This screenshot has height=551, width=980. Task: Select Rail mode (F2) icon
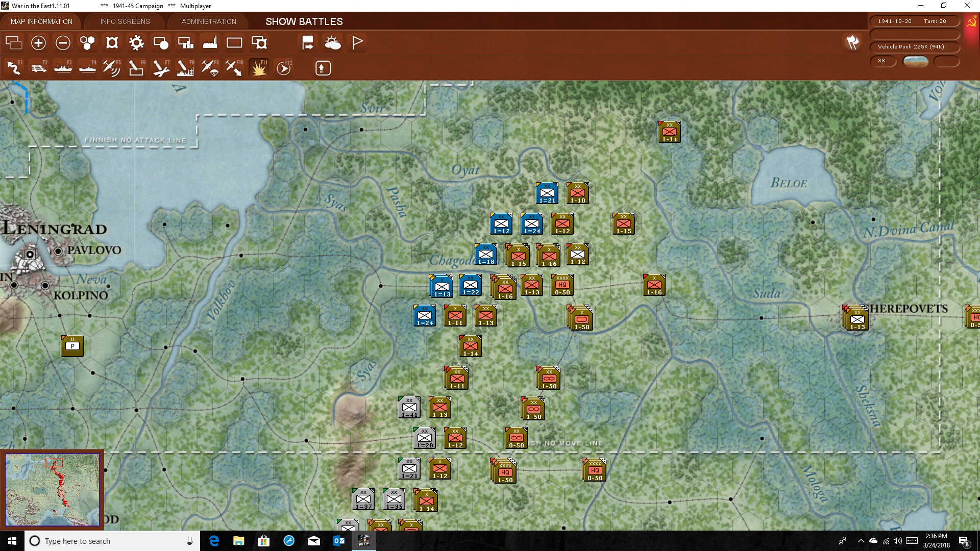point(38,68)
